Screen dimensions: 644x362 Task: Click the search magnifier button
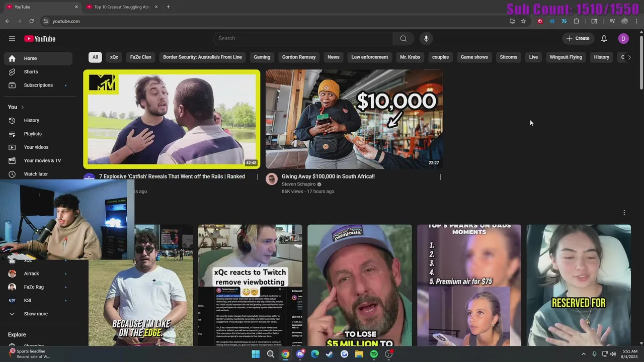[404, 39]
